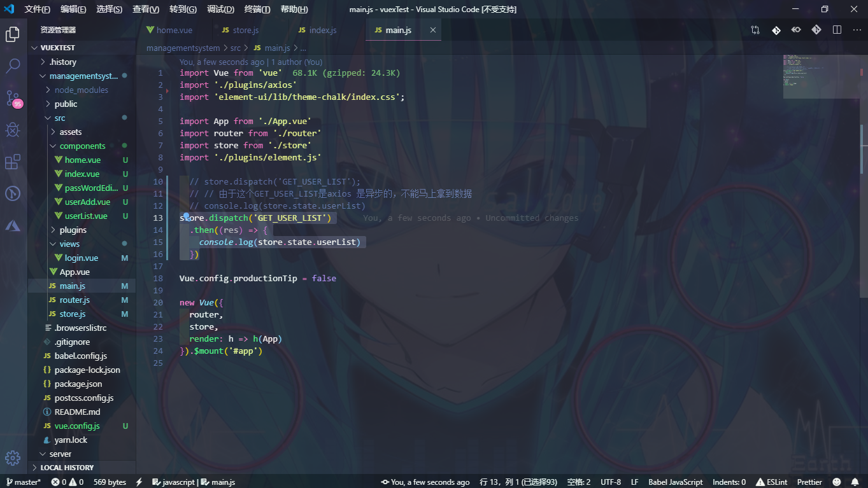Change language mode Babel JavaScript
This screenshot has height=488, width=868.
(x=675, y=482)
